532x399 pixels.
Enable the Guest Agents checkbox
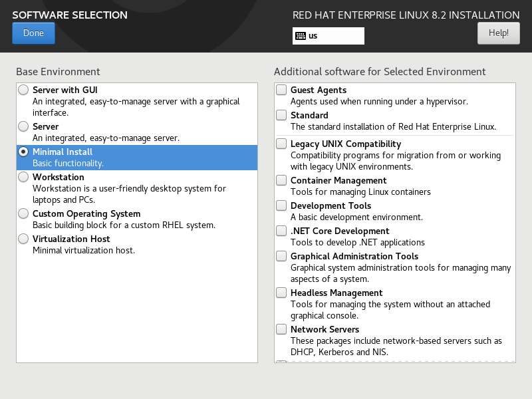point(282,90)
